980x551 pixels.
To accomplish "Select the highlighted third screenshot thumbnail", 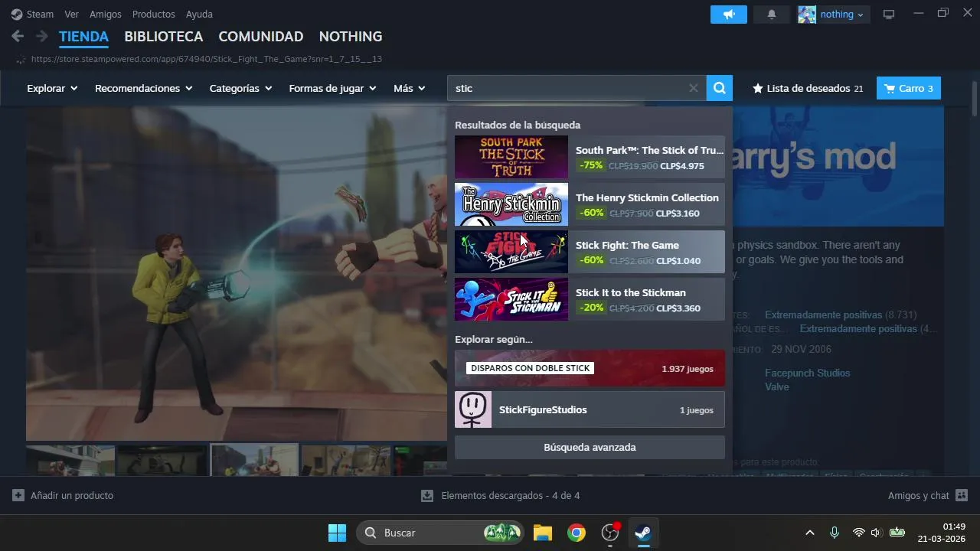I will (254, 460).
